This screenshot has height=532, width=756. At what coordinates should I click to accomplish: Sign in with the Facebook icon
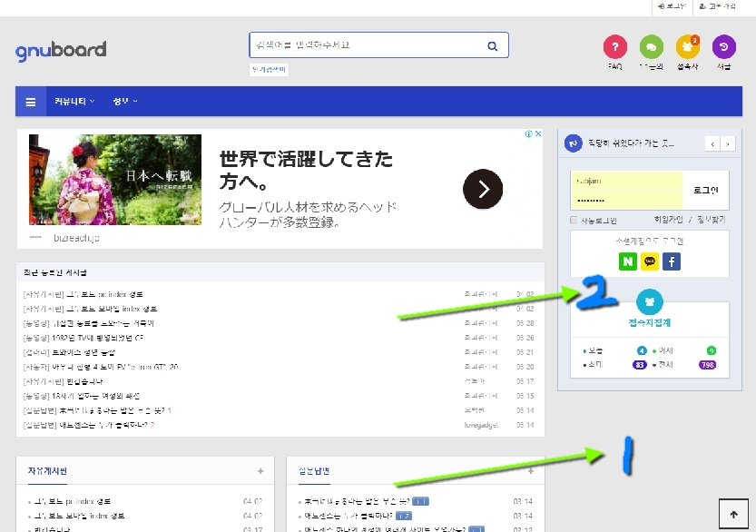672,261
